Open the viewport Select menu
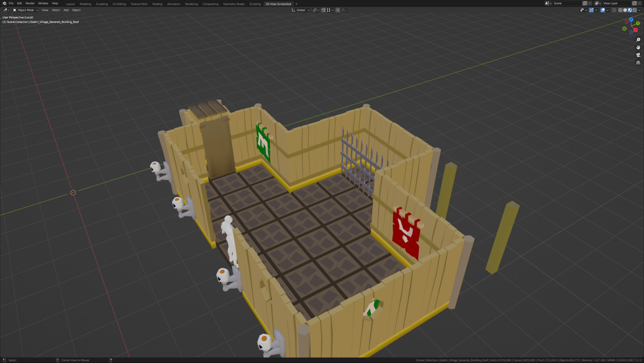 (56, 10)
